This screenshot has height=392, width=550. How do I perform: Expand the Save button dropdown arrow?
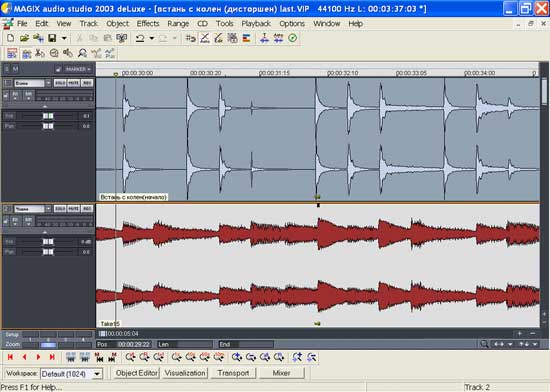tap(64, 38)
